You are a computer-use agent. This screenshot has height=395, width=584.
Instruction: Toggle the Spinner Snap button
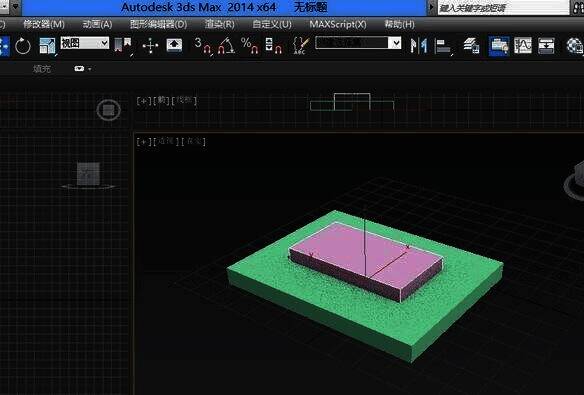point(273,46)
